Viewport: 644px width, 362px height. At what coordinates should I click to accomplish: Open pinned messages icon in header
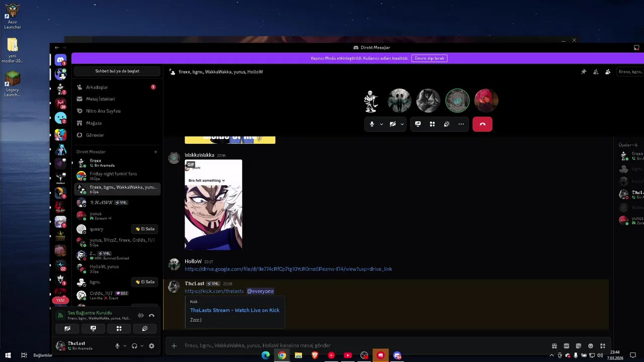point(584,72)
